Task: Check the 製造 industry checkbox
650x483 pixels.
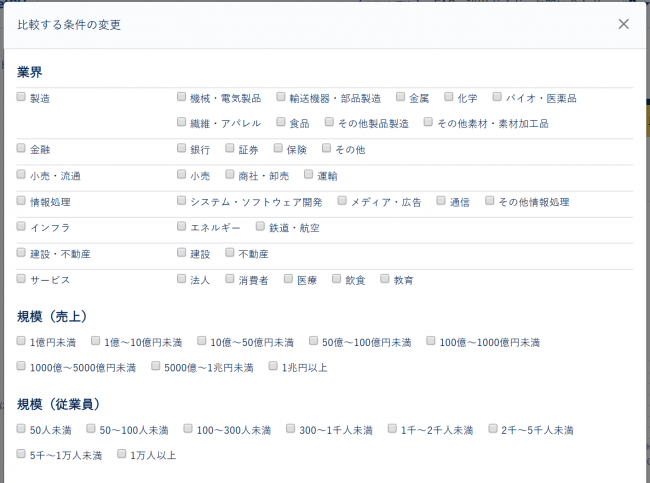Action: (21, 97)
